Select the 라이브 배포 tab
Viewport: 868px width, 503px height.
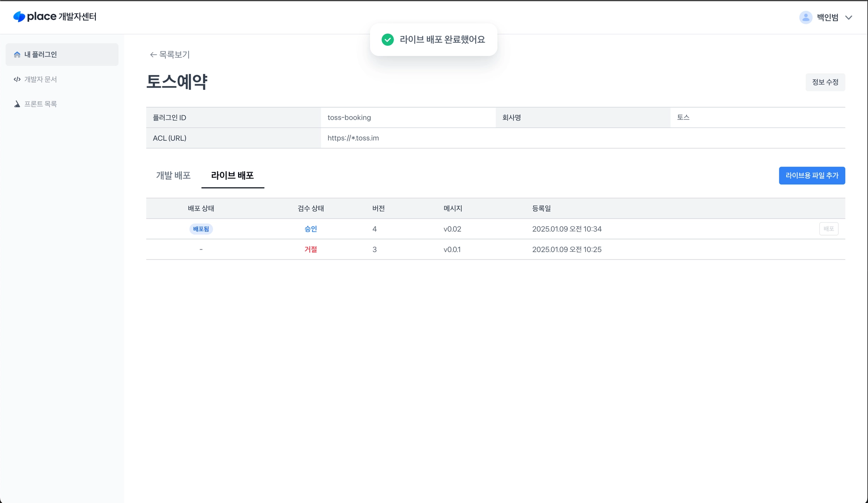pyautogui.click(x=232, y=175)
